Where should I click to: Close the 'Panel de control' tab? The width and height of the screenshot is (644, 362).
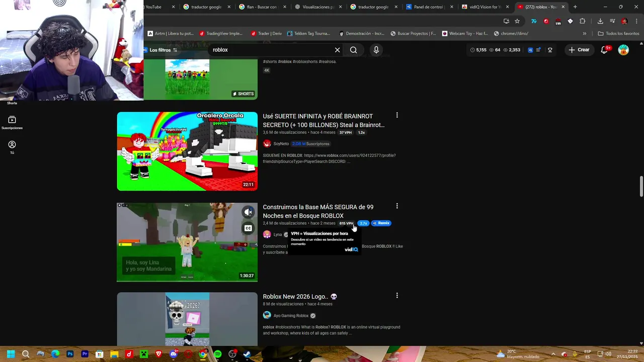451,7
